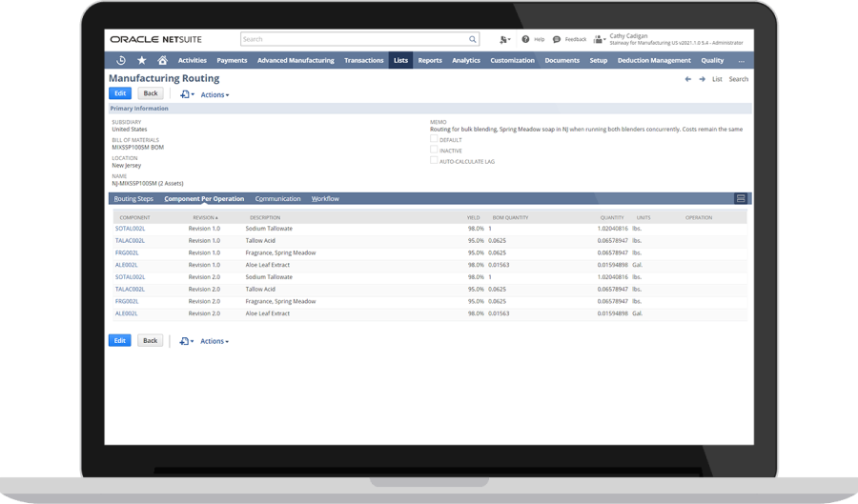The height and width of the screenshot is (504, 858).
Task: Click the Component column header
Action: [134, 217]
